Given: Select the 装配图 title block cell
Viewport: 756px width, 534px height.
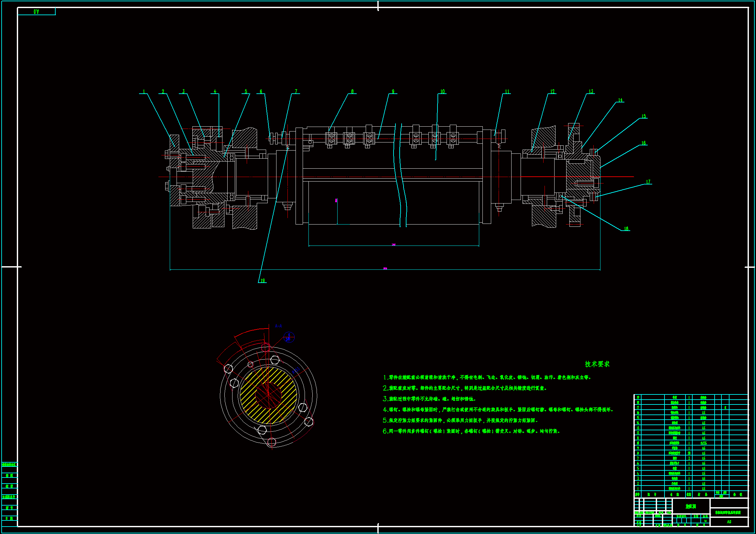Looking at the screenshot, I should click(690, 506).
